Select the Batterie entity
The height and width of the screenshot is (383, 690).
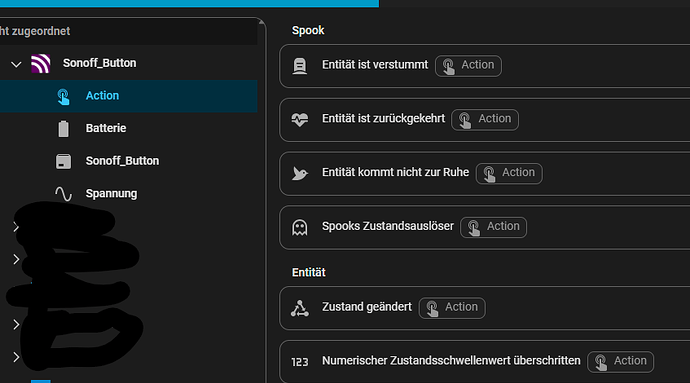pos(106,128)
